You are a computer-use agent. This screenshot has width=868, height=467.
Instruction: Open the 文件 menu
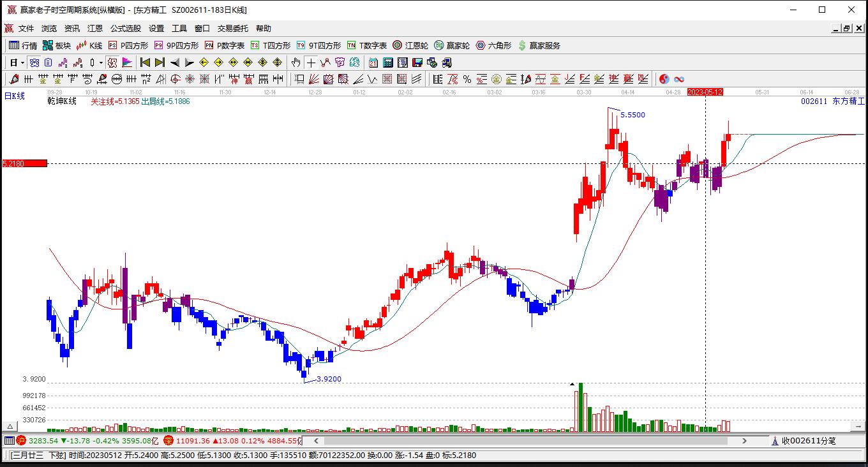(x=26, y=29)
